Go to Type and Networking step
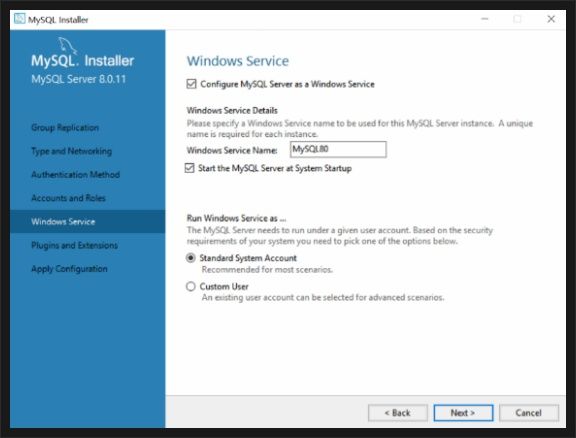The width and height of the screenshot is (576, 438). coord(72,151)
